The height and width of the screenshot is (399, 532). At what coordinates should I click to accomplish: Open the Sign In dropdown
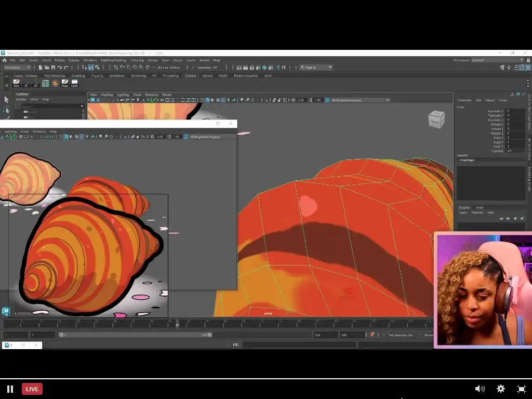(x=316, y=68)
